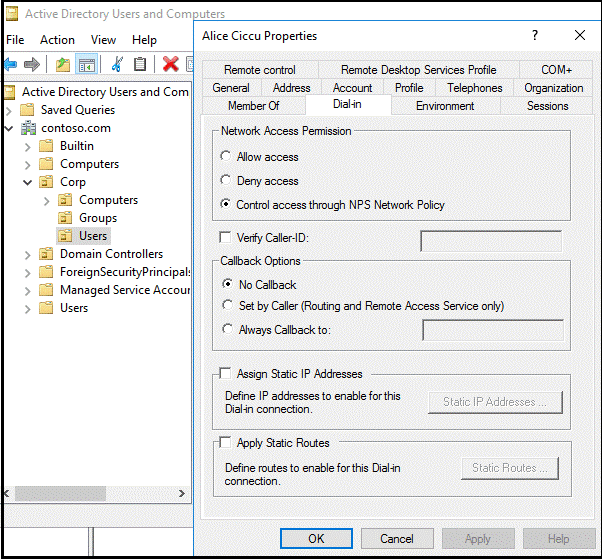Switch to the Telephones tab
Viewport: 602px width, 559px height.
475,88
